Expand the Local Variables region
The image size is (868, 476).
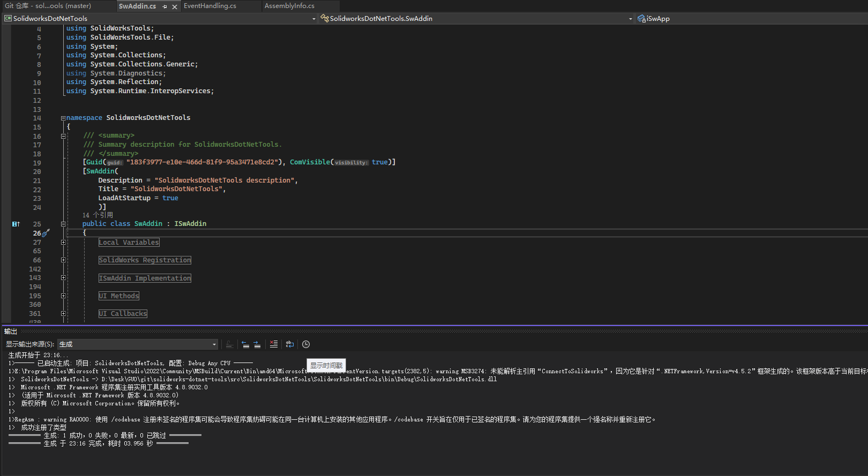pos(63,243)
